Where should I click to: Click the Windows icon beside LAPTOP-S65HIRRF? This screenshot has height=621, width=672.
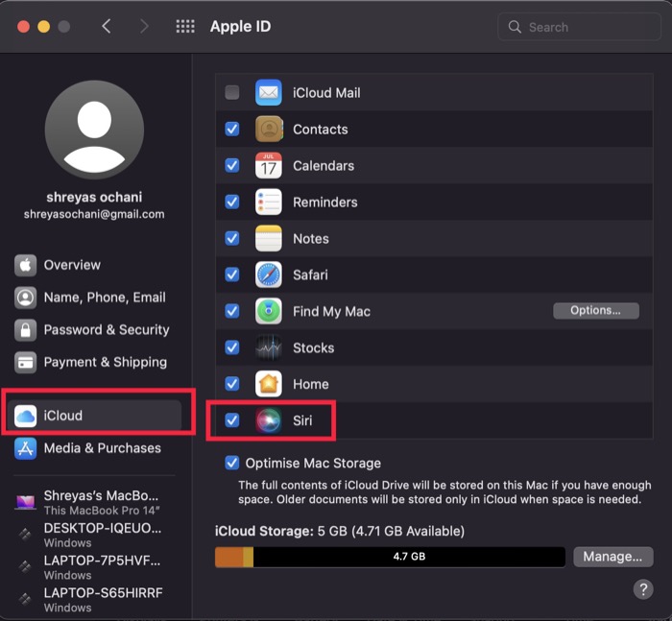click(25, 599)
